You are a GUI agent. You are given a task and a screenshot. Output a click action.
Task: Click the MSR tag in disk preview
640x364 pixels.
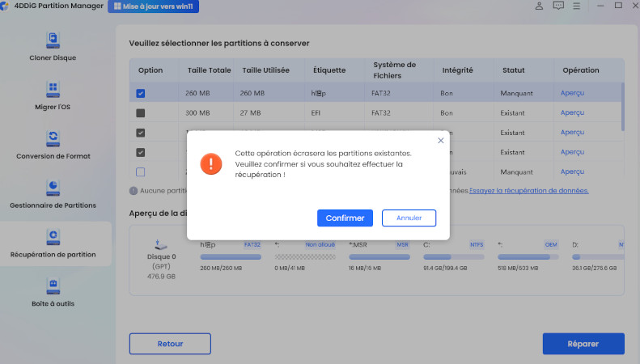(402, 245)
